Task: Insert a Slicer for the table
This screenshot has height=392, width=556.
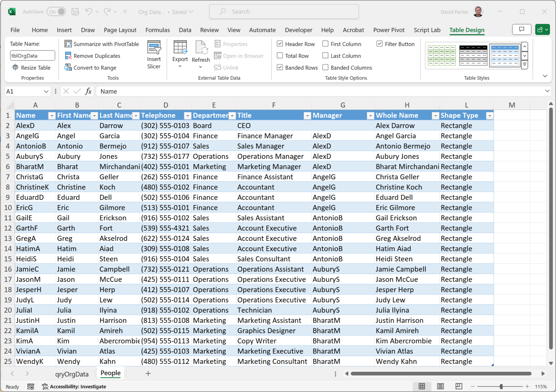Action: 154,54
